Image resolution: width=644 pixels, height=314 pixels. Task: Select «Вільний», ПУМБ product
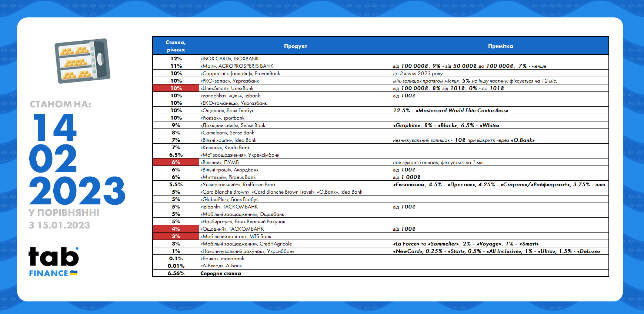(x=220, y=162)
